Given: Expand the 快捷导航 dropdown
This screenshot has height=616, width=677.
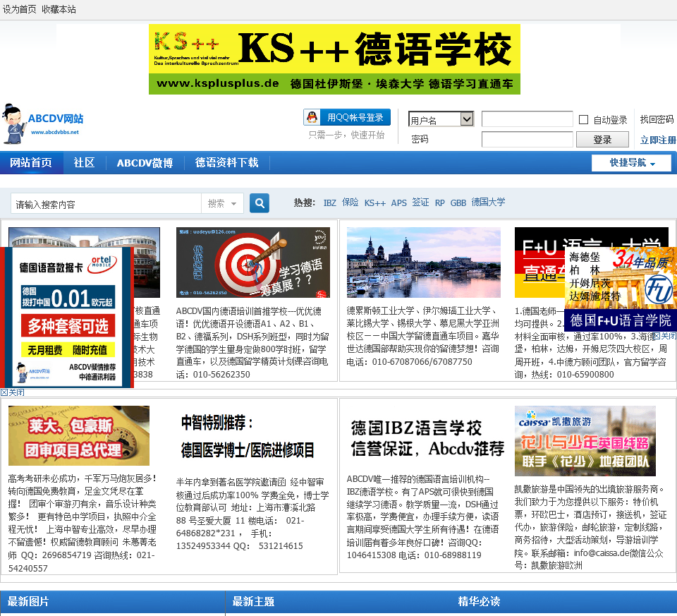Looking at the screenshot, I should [631, 163].
